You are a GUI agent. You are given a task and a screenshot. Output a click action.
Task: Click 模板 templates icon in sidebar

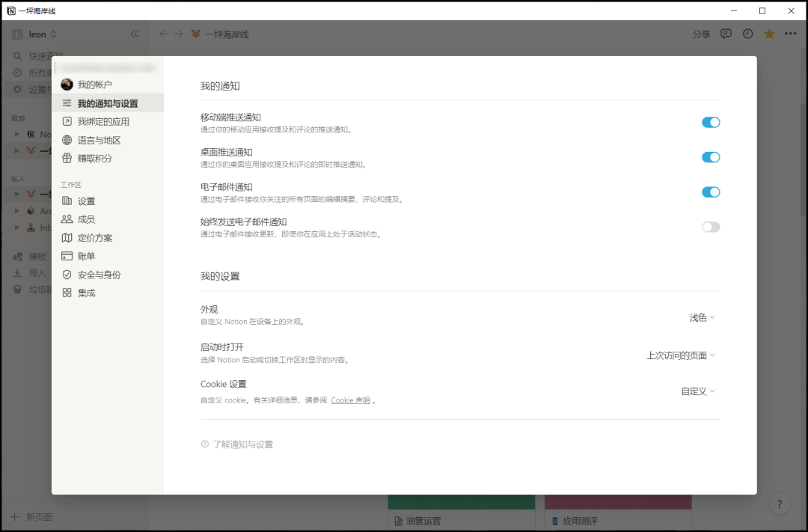[x=17, y=257]
